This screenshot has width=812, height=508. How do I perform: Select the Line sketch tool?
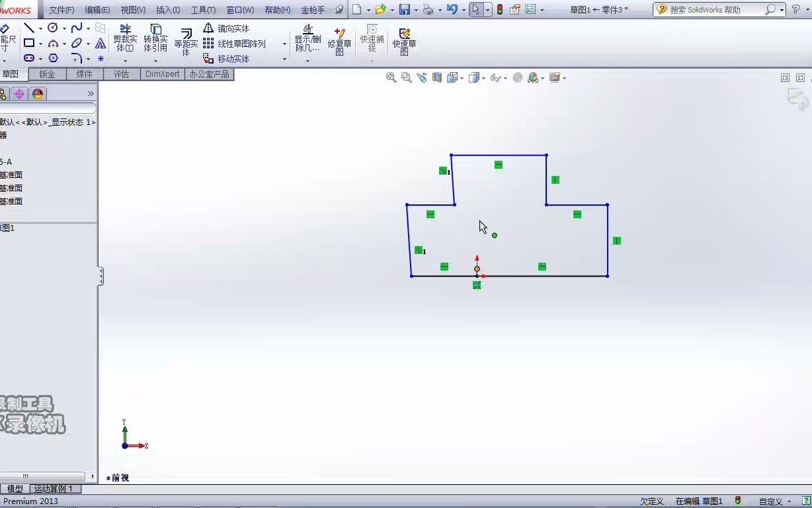(30, 27)
